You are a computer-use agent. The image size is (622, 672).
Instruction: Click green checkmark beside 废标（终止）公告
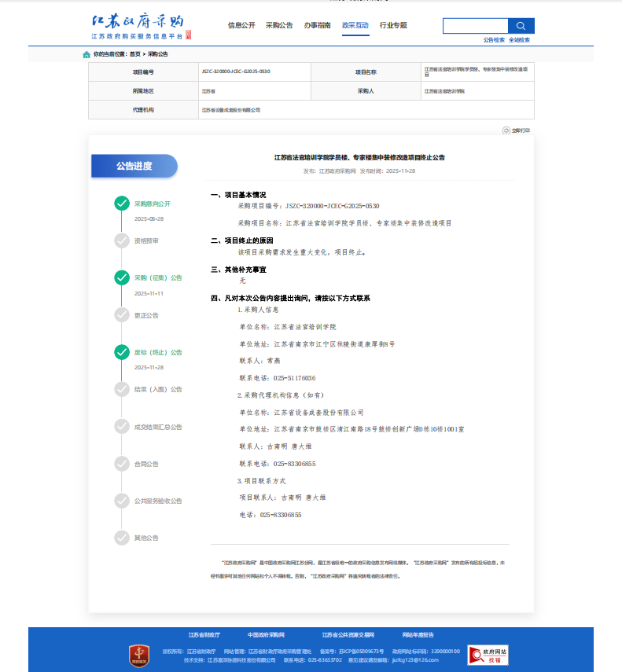(x=121, y=352)
